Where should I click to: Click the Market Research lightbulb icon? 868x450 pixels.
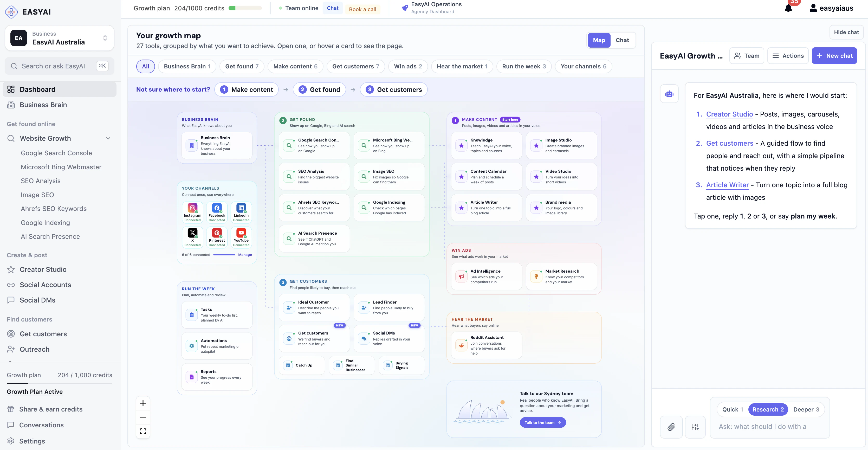point(536,277)
